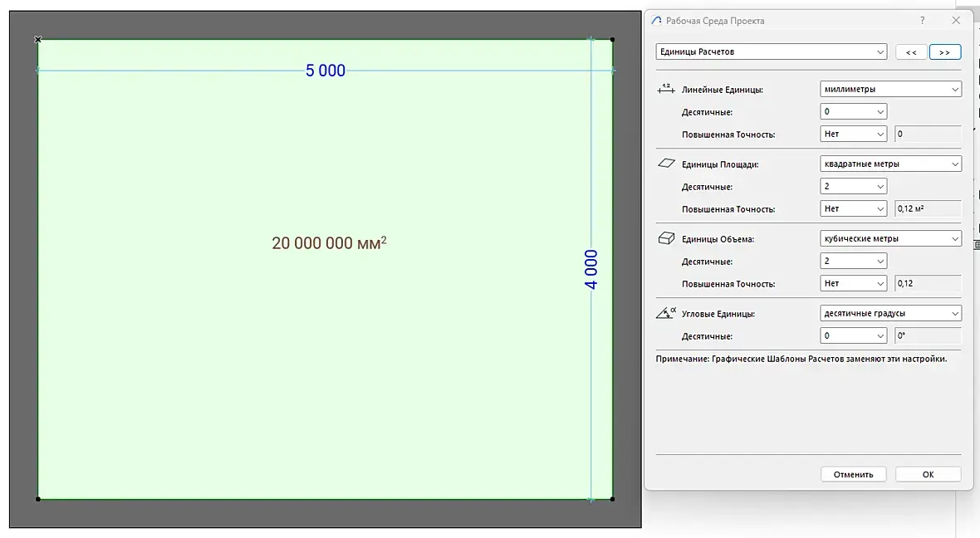Click the help question mark icon
The width and height of the screenshot is (980, 538).
(923, 21)
